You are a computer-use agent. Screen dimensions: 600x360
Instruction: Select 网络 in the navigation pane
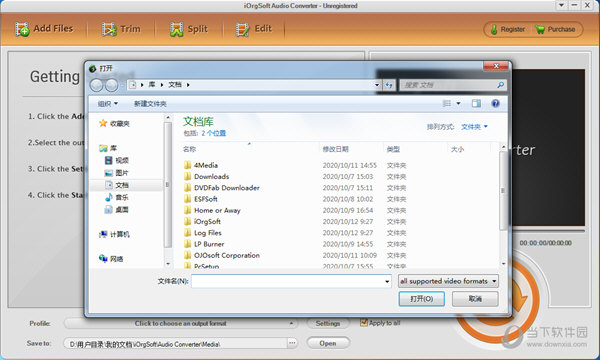tap(111, 259)
